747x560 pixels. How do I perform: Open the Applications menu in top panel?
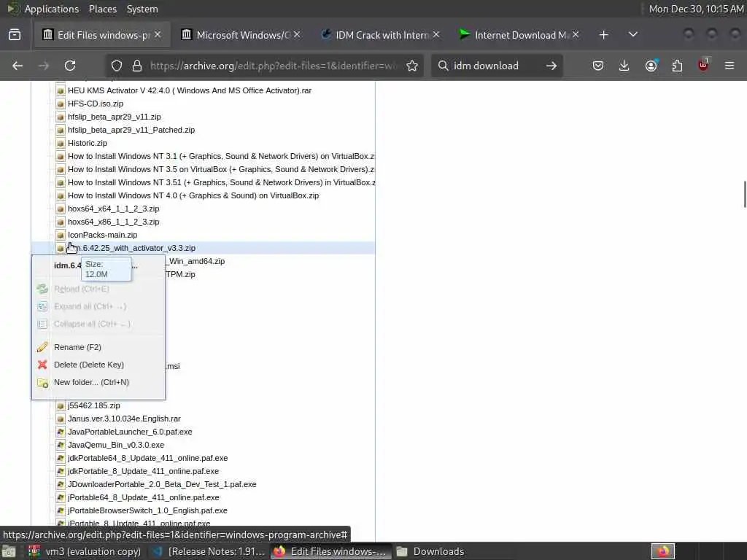point(52,9)
